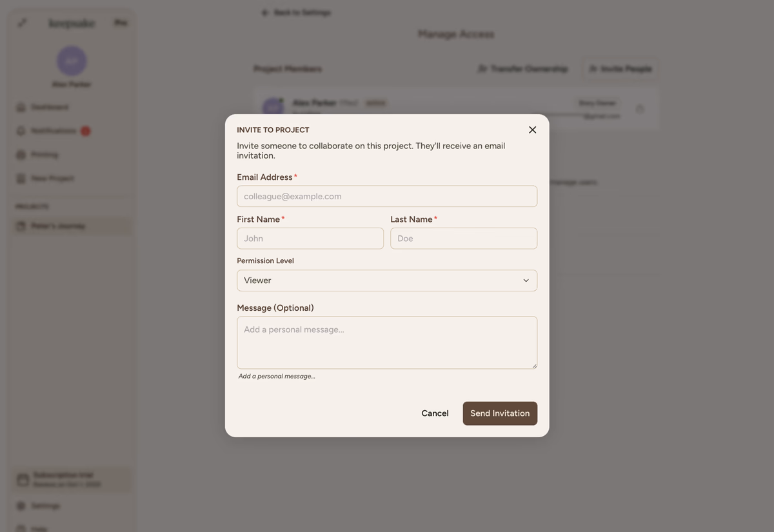The height and width of the screenshot is (532, 774).
Task: Click the Email Address input field
Action: click(x=386, y=197)
